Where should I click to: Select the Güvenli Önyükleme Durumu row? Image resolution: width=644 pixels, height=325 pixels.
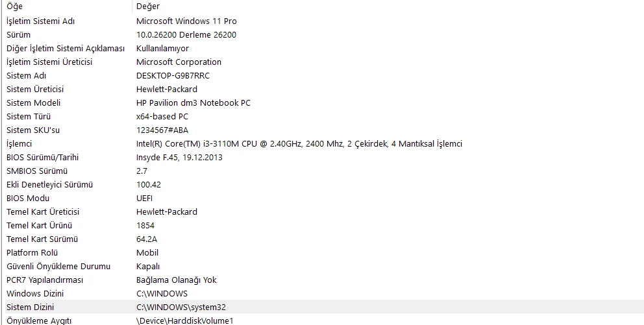(322, 267)
